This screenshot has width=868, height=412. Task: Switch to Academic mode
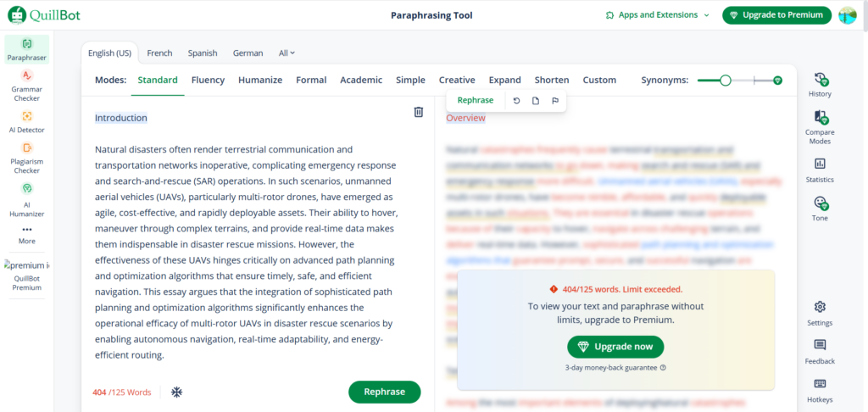point(361,81)
